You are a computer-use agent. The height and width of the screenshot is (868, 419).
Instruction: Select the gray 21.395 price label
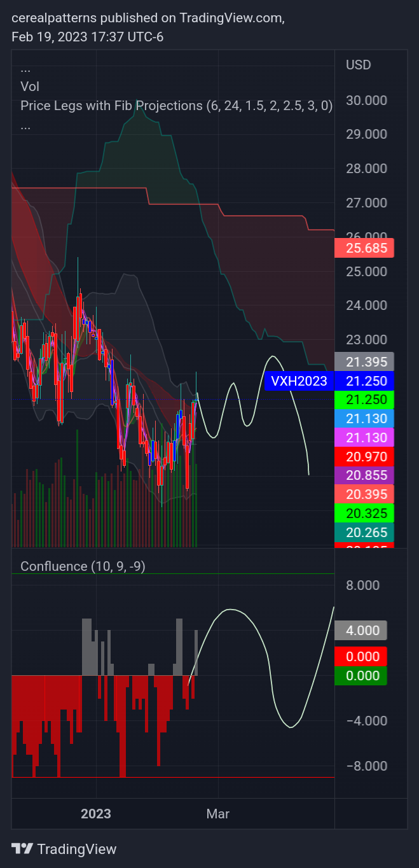coord(364,362)
